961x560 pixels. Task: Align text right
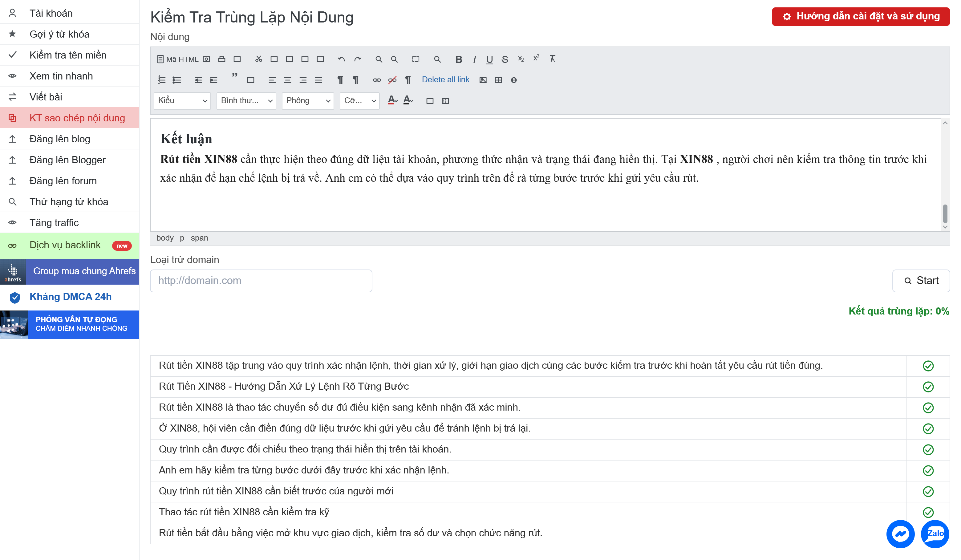(303, 80)
